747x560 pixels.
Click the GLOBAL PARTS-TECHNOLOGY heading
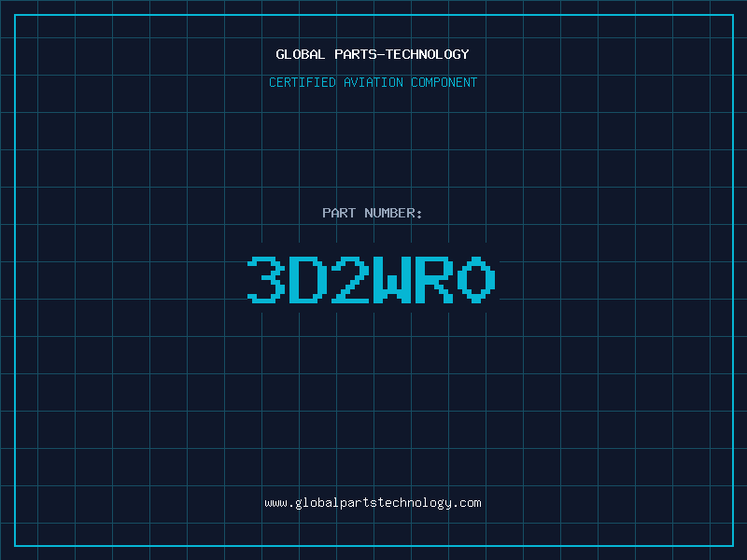click(373, 54)
